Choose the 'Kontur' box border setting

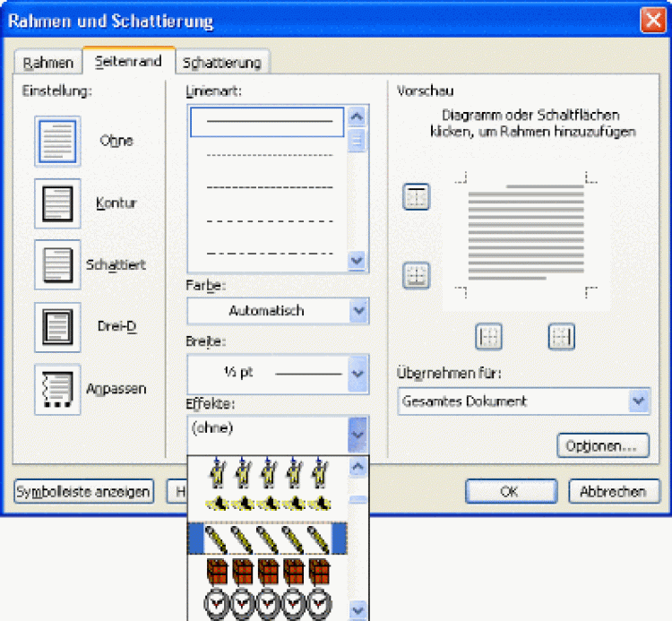(57, 203)
